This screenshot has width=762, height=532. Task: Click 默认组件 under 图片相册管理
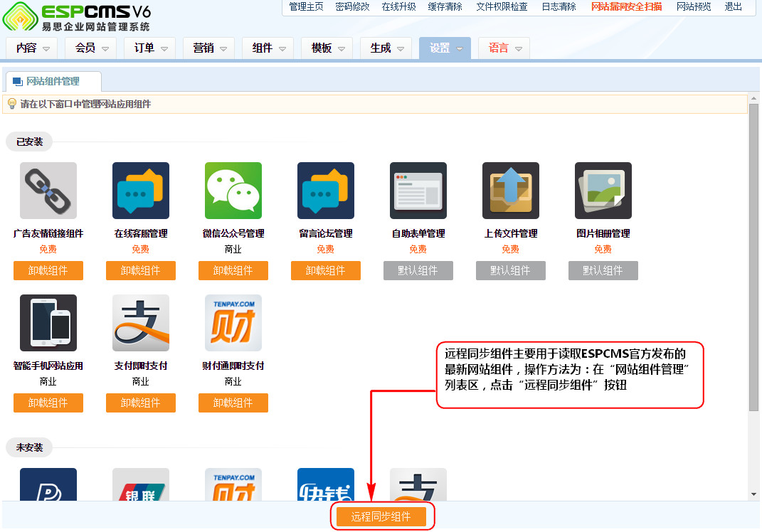[603, 270]
